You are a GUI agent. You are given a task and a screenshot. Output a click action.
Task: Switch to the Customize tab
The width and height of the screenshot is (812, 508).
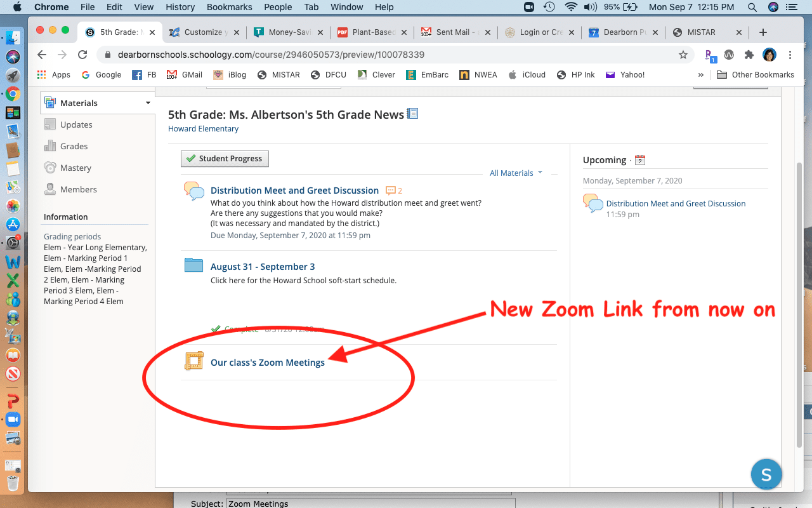coord(203,32)
